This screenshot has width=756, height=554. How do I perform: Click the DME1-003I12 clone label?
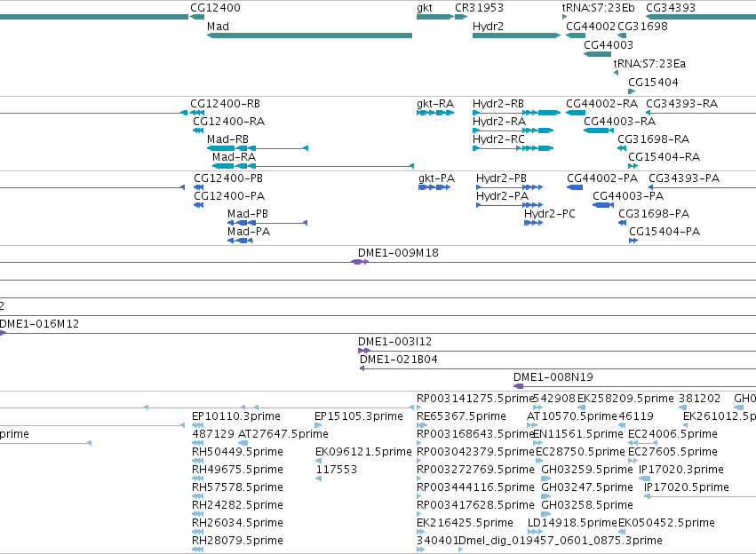coord(394,342)
